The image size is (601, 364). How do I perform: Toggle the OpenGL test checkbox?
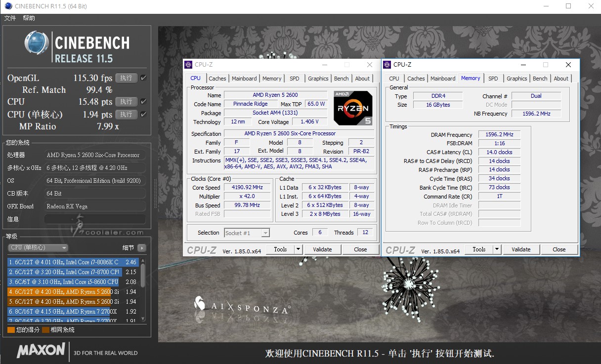point(143,78)
